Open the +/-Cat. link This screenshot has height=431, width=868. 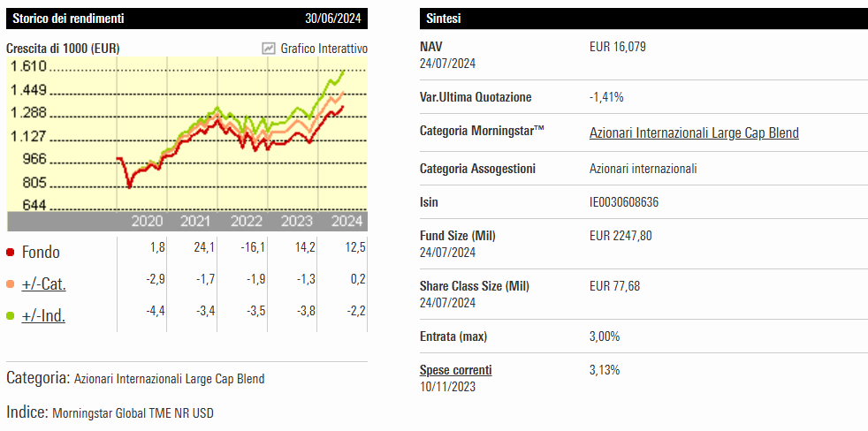pyautogui.click(x=43, y=284)
